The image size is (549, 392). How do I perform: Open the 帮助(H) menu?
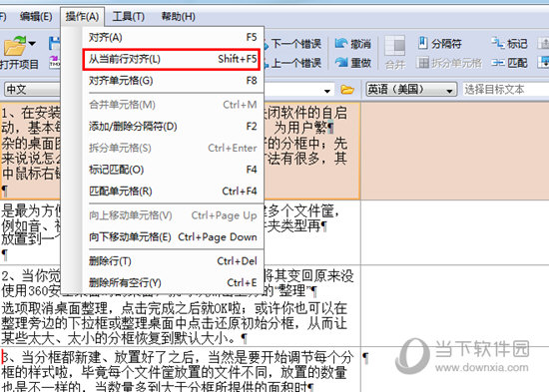[178, 16]
